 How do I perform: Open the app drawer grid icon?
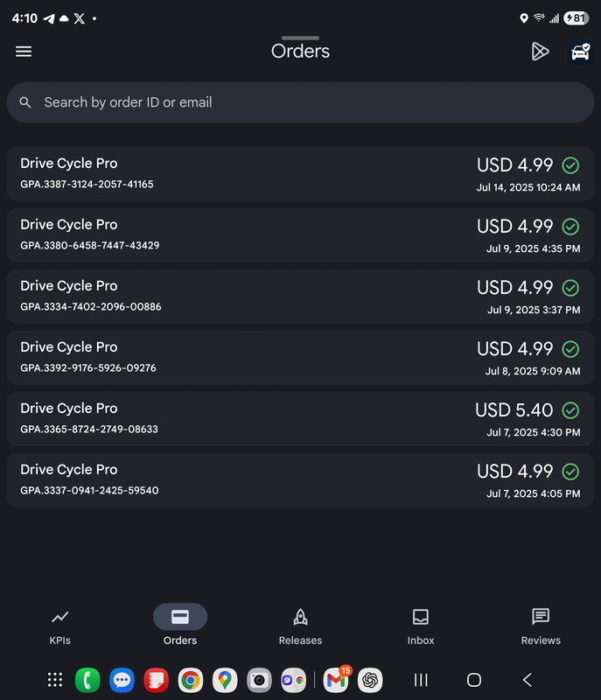[55, 680]
